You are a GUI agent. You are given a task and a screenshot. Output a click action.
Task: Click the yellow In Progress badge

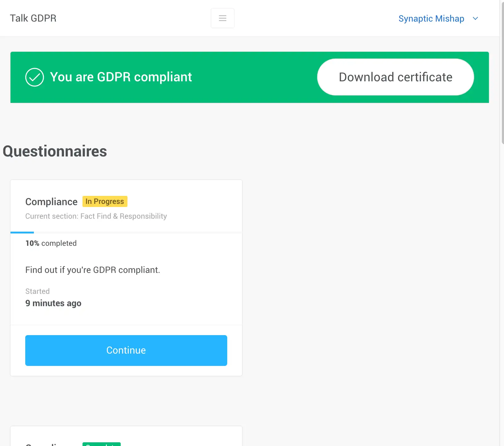tap(105, 201)
